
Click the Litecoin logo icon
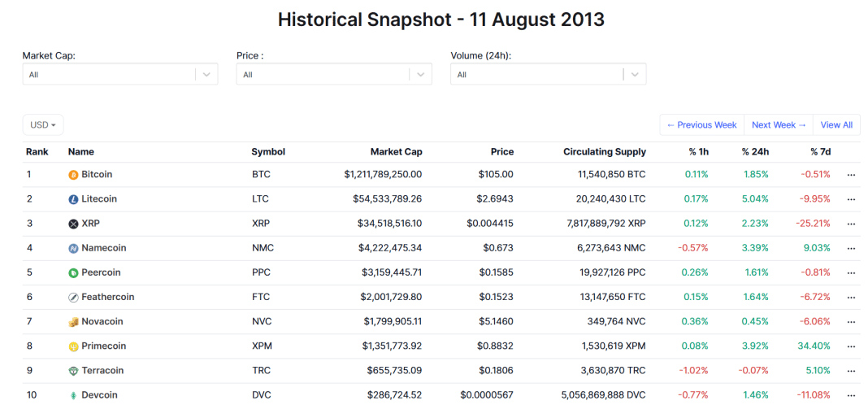[x=73, y=199]
